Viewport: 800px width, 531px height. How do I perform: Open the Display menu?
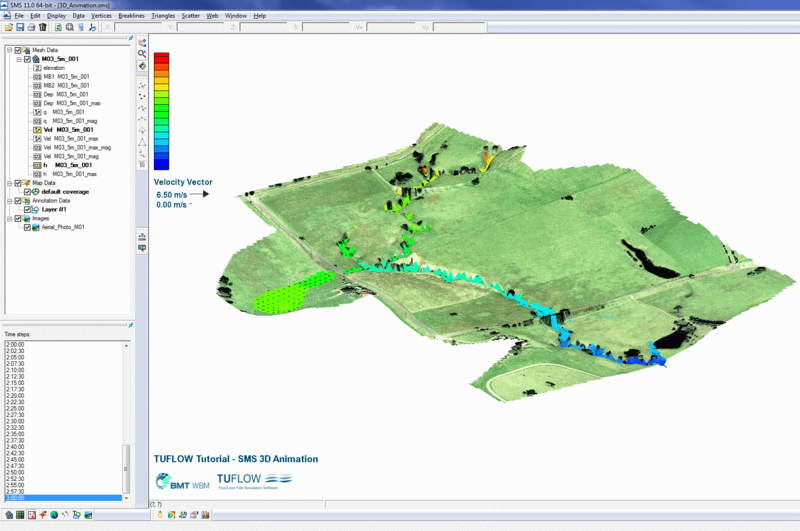coord(56,16)
